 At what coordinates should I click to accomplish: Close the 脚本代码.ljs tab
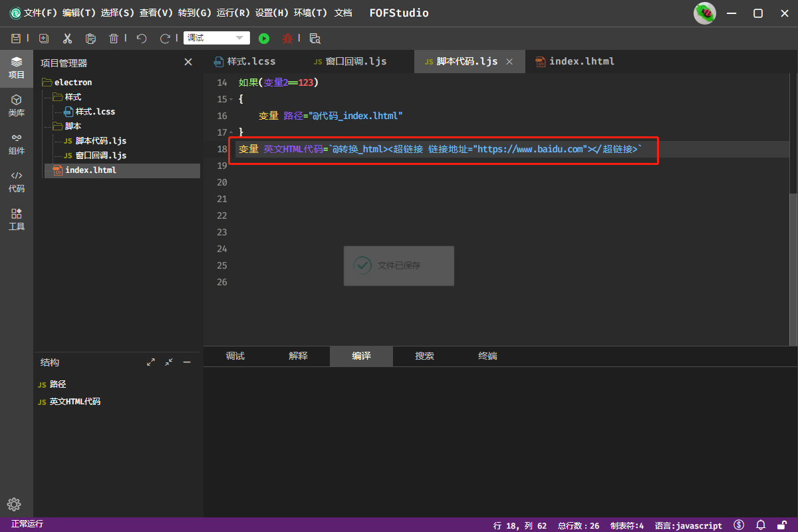point(509,61)
